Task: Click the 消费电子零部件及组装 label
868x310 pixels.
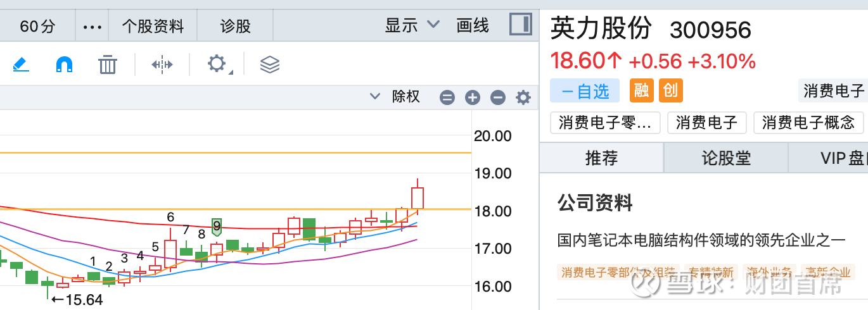Action: click(x=618, y=272)
